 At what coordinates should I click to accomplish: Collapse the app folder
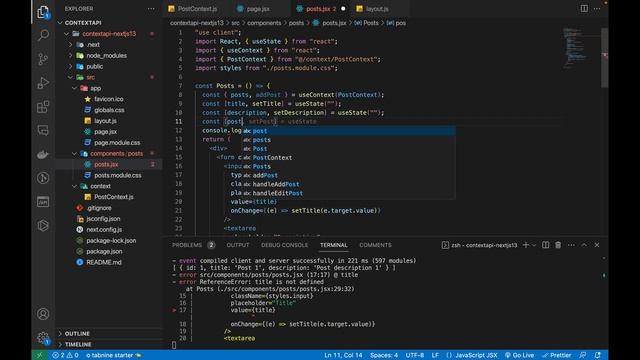(74, 88)
